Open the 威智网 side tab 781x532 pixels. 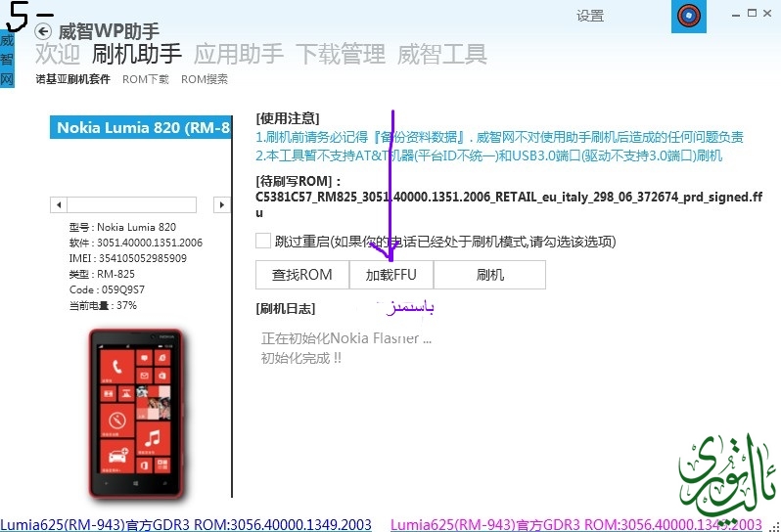(7, 60)
